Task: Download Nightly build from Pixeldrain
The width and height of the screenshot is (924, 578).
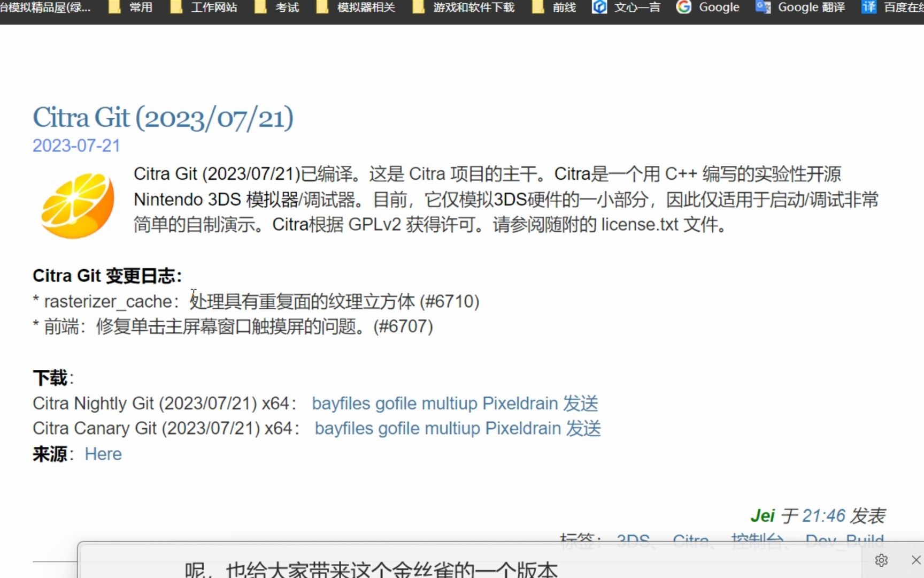Action: coord(520,404)
